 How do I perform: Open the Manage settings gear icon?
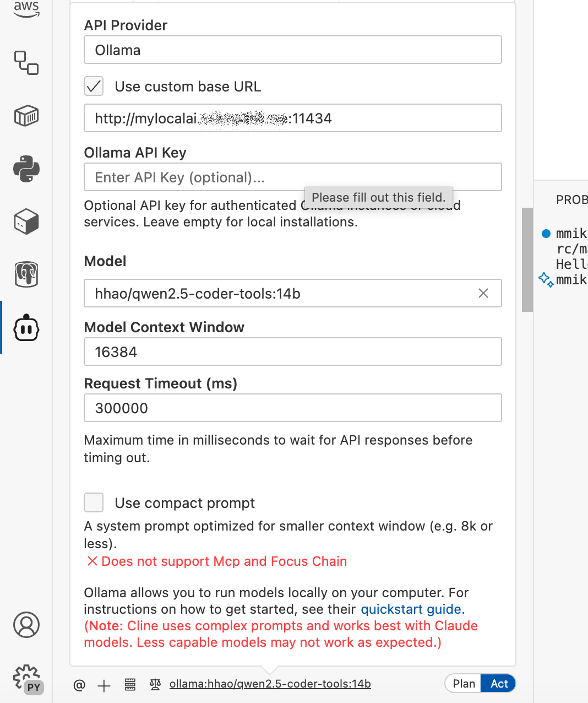click(x=26, y=678)
